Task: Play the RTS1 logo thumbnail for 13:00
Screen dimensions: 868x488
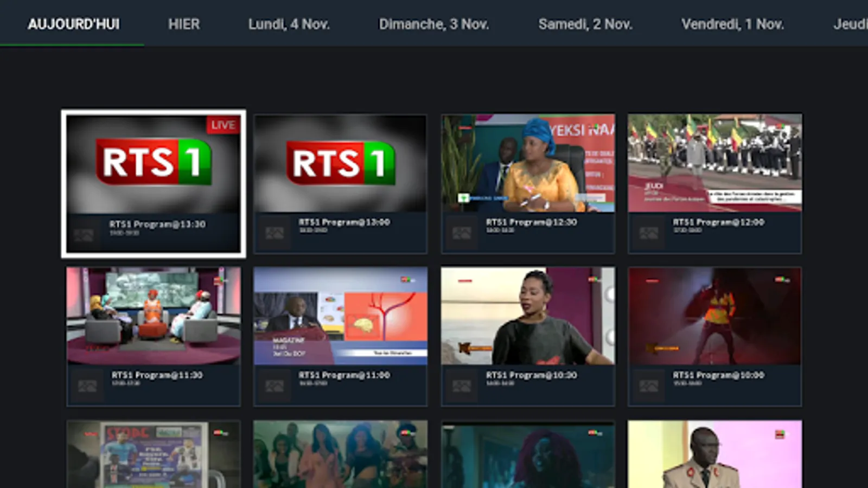Action: [x=340, y=163]
